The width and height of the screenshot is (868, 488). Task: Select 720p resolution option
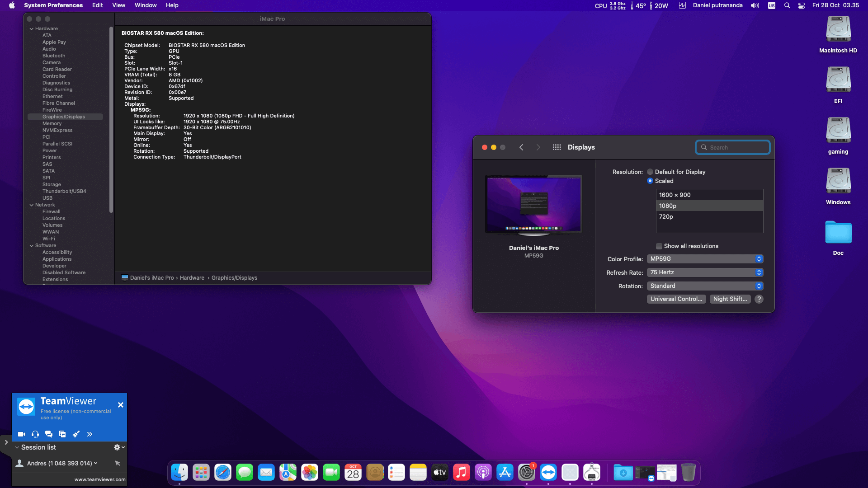pyautogui.click(x=709, y=216)
